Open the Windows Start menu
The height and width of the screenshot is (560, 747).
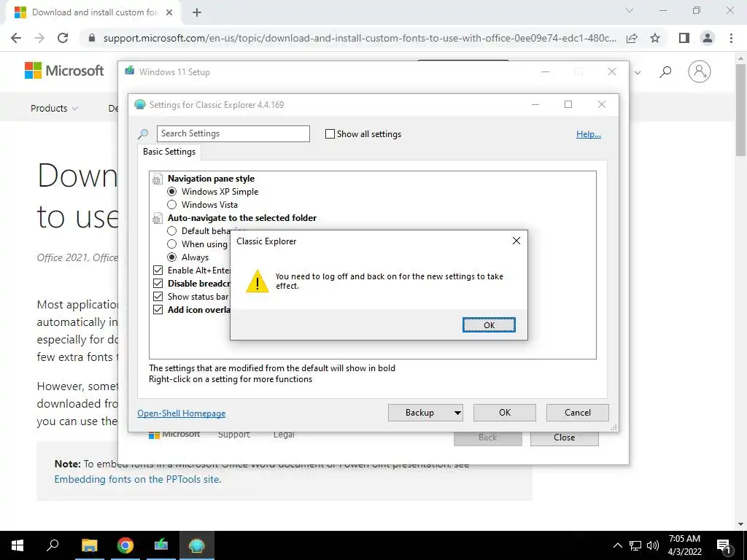[x=18, y=545]
